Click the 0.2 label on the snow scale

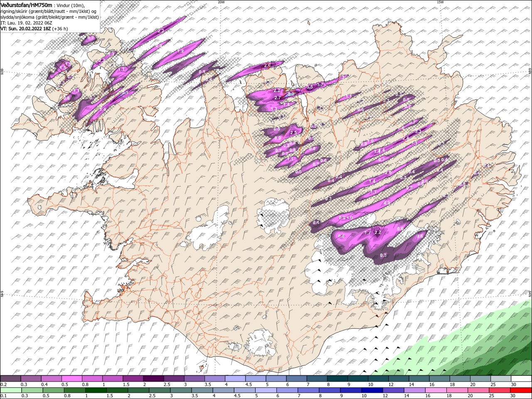click(x=3, y=384)
